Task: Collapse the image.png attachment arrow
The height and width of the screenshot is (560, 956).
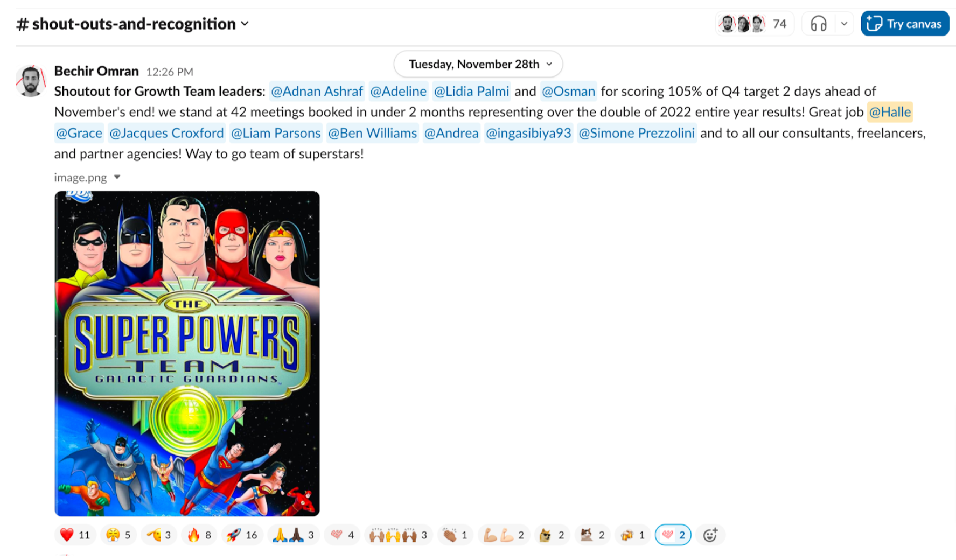Action: point(117,177)
